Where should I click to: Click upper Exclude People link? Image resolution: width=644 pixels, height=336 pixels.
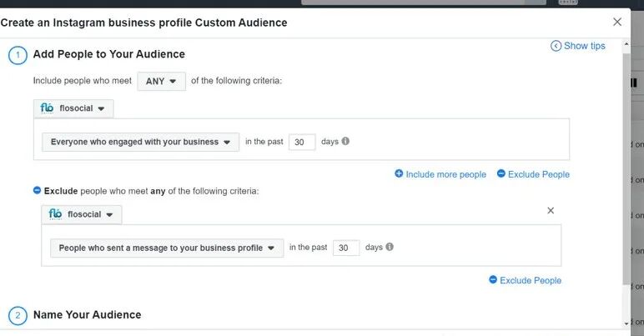click(x=539, y=174)
